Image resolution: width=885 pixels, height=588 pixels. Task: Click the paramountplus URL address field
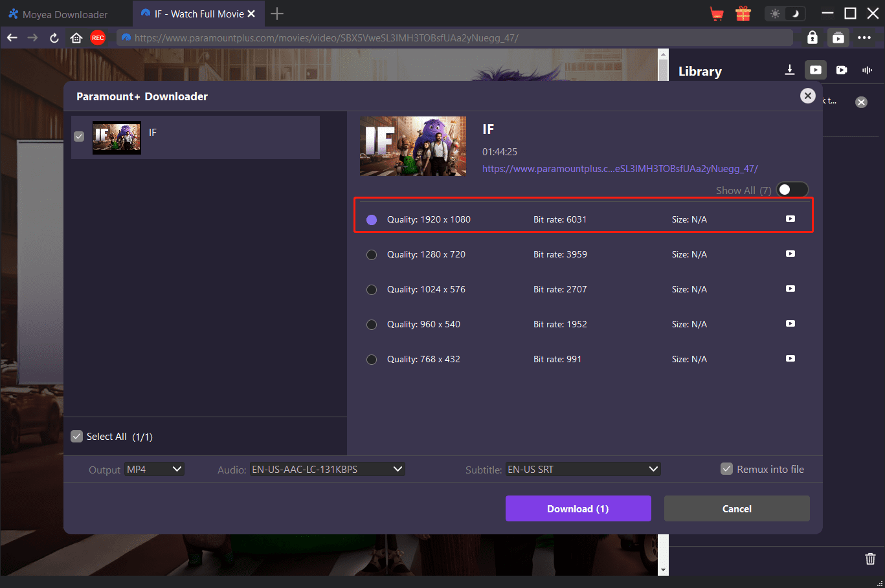click(x=453, y=38)
